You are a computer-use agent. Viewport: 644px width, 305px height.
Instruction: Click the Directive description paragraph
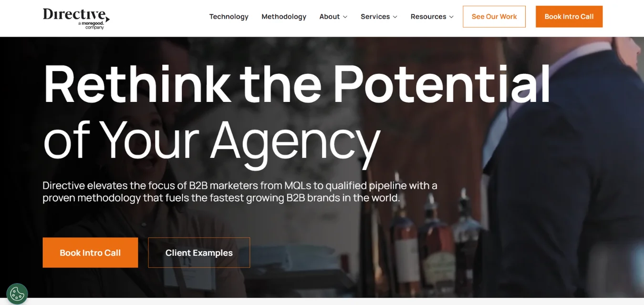pyautogui.click(x=240, y=192)
